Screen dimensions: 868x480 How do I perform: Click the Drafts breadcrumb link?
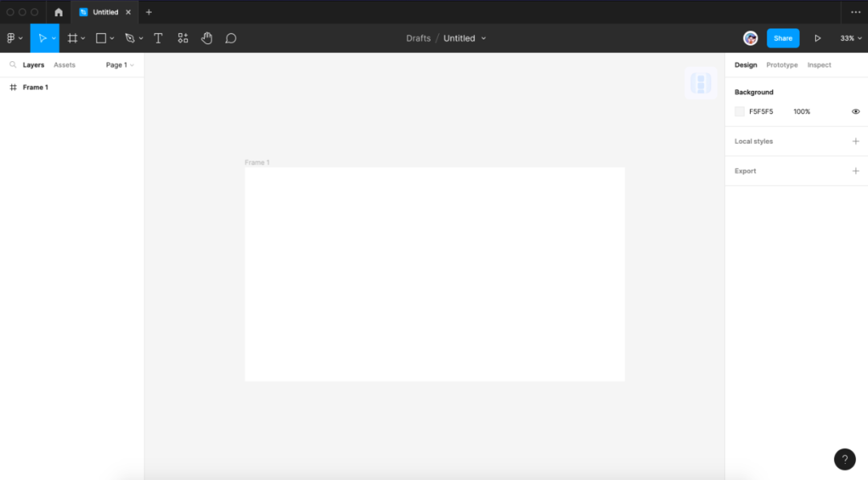click(x=419, y=39)
